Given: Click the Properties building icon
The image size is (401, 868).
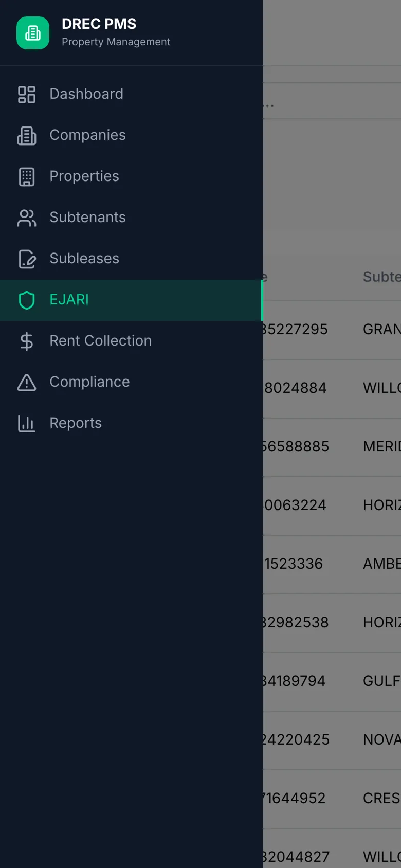Looking at the screenshot, I should tap(27, 177).
